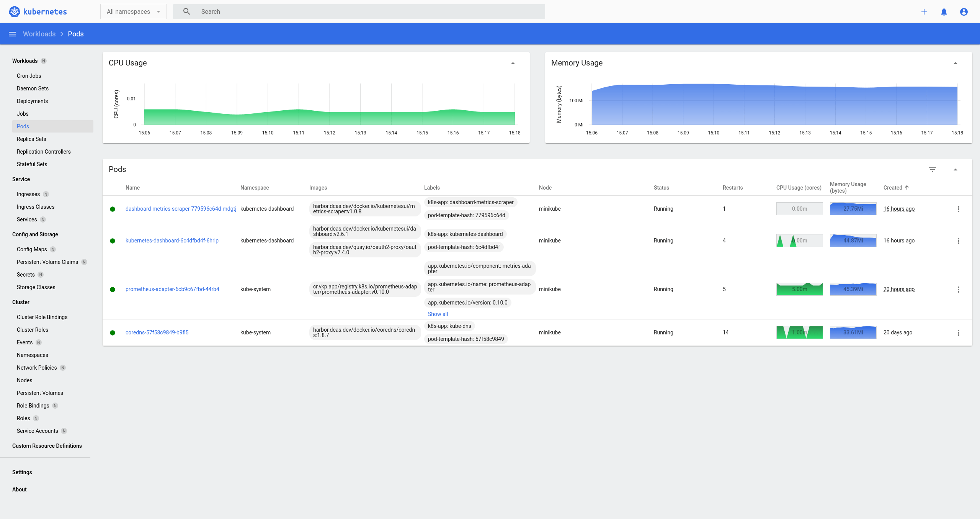Collapse the Pods list card
Screen dimensions: 980x519
[955, 169]
